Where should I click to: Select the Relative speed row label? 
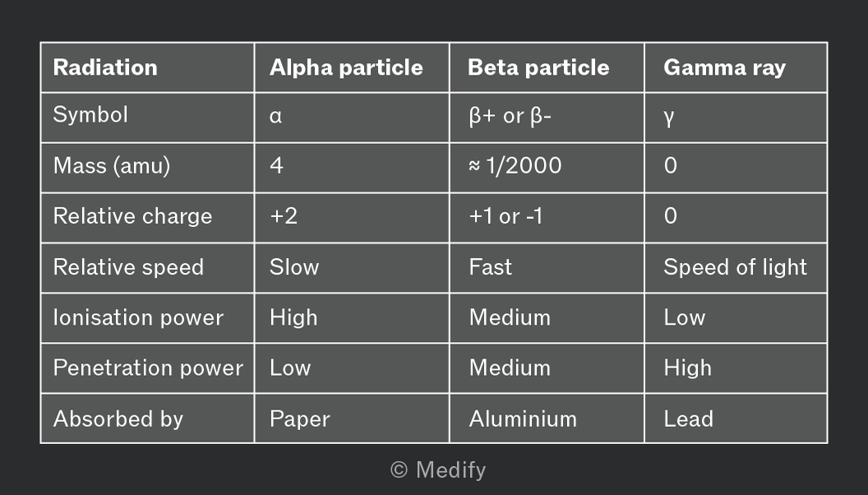pos(147,268)
